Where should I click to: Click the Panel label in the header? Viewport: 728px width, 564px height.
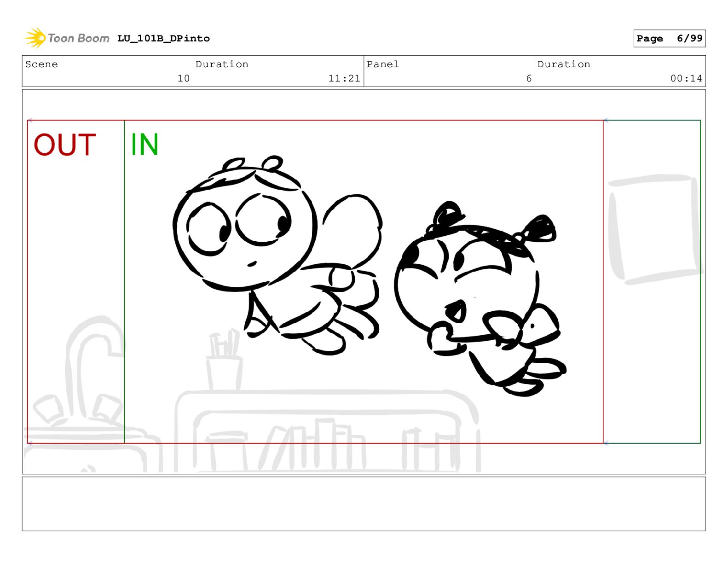point(382,64)
